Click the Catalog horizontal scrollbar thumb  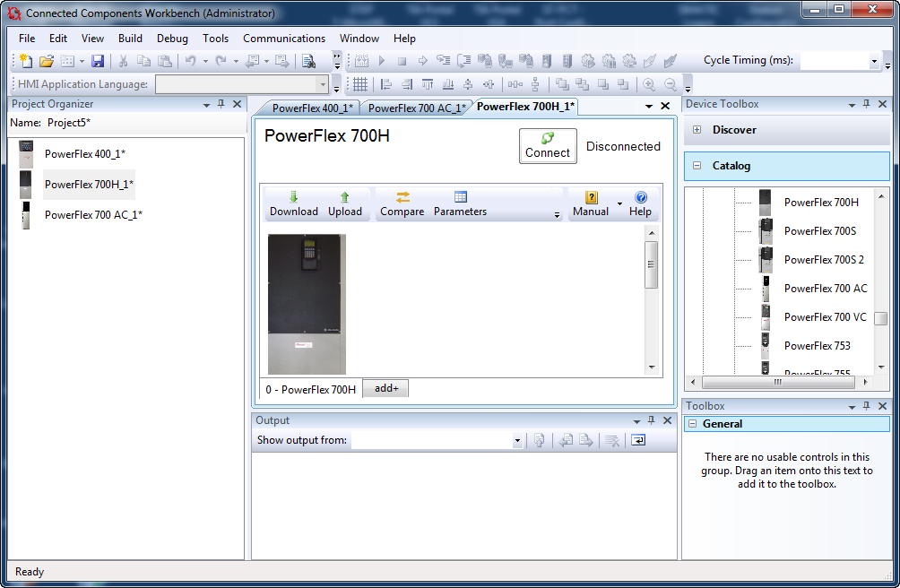tap(778, 382)
